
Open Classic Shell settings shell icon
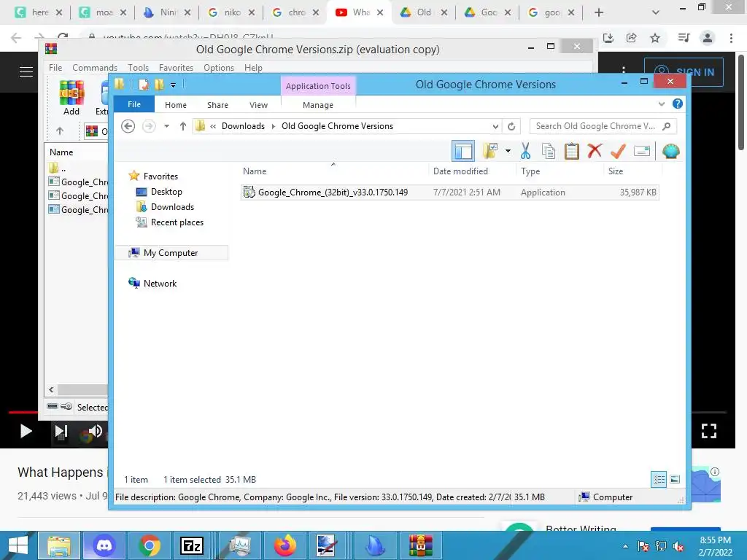point(671,152)
